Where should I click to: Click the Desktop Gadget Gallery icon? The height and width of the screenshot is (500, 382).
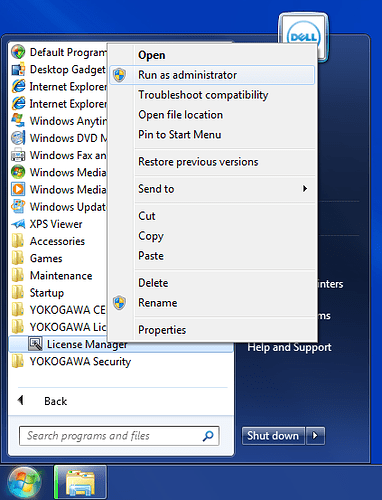point(18,69)
